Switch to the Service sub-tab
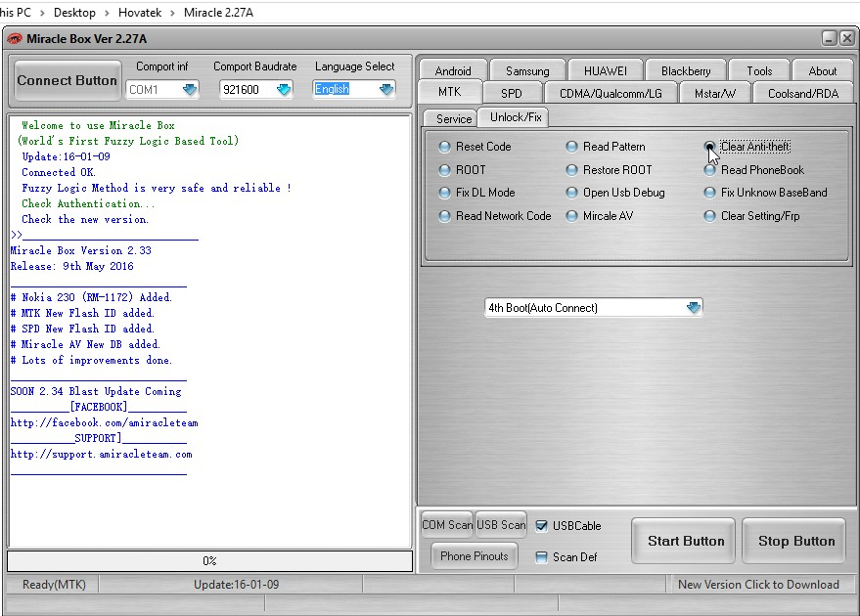 click(x=454, y=118)
